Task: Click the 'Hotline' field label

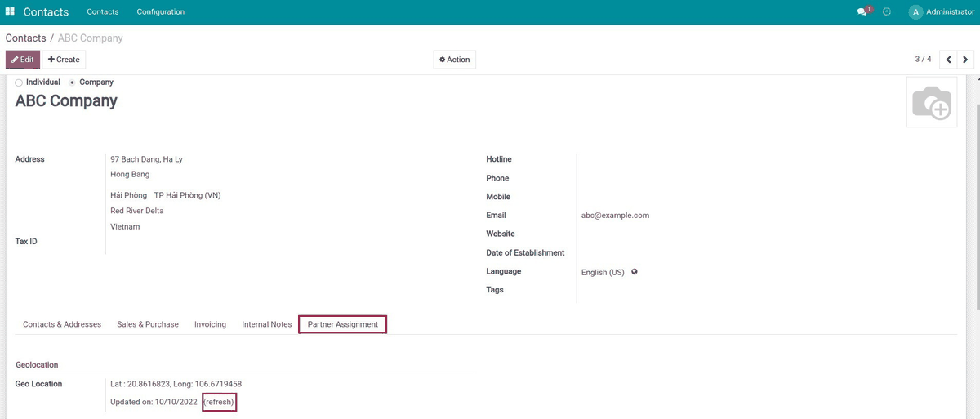Action: pos(499,159)
